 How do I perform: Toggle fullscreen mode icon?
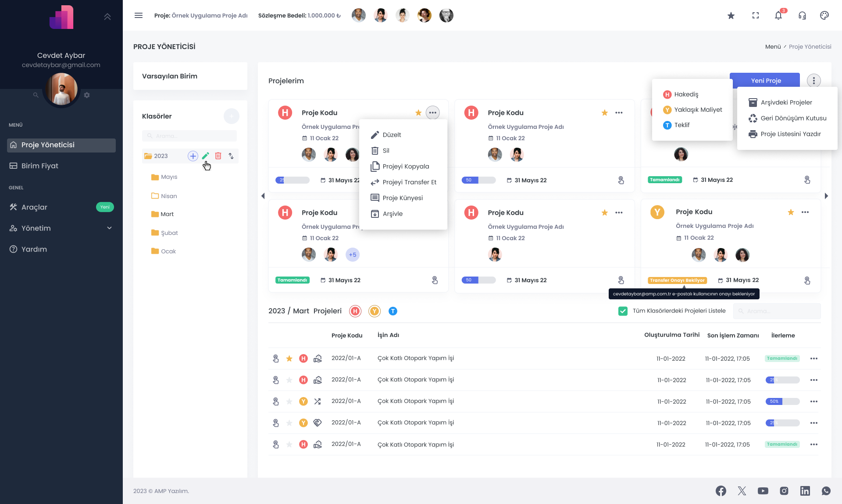756,15
